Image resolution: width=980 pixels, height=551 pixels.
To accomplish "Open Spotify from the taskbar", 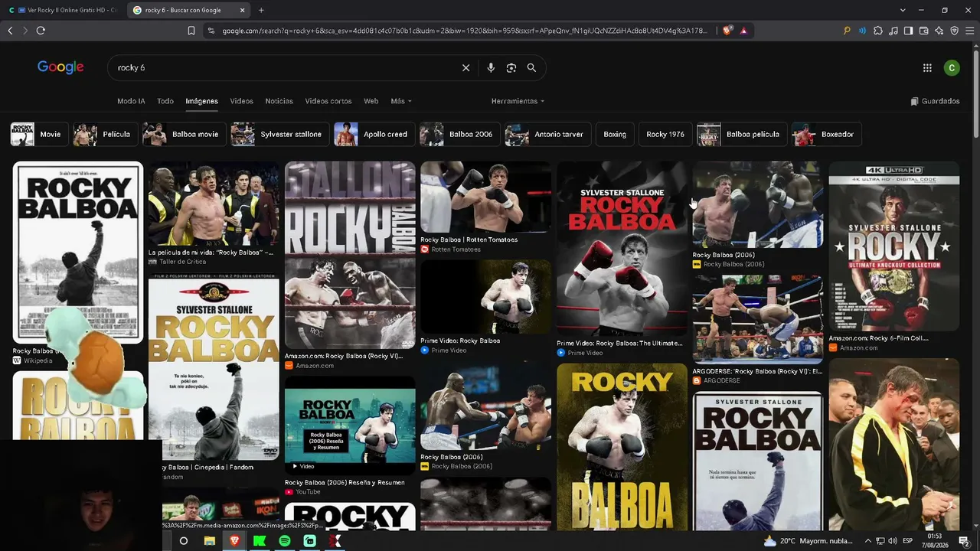I will click(284, 541).
